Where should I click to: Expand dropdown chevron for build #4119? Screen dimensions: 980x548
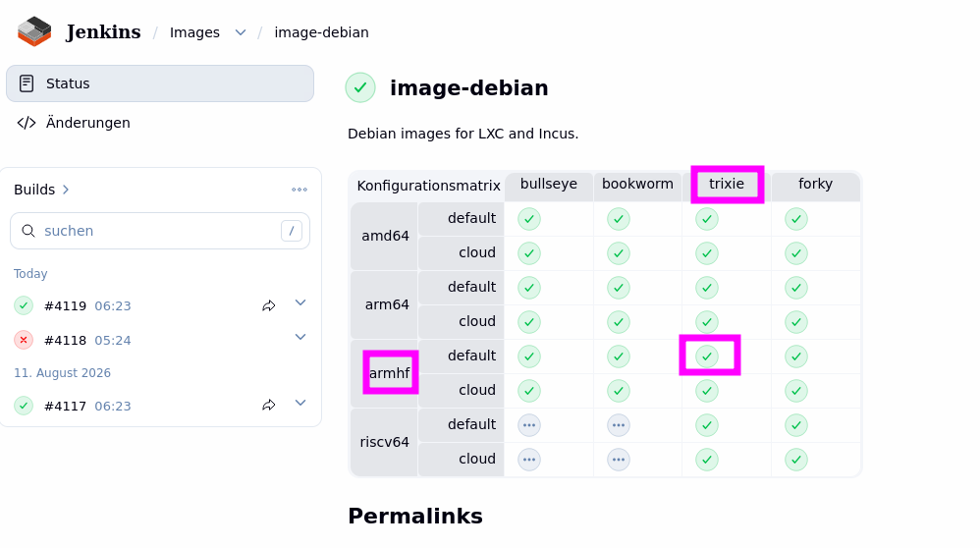pos(300,302)
